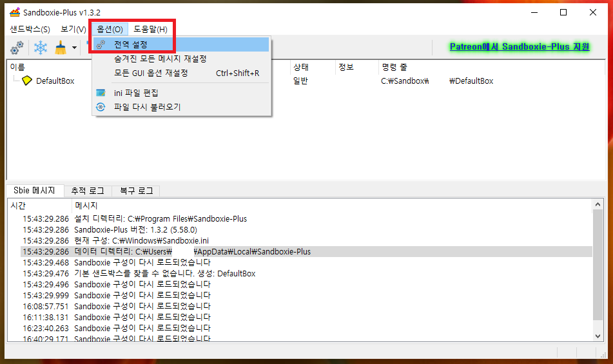The image size is (613, 364).
Task: Switch to the 복구 로그 tab
Action: [x=136, y=191]
